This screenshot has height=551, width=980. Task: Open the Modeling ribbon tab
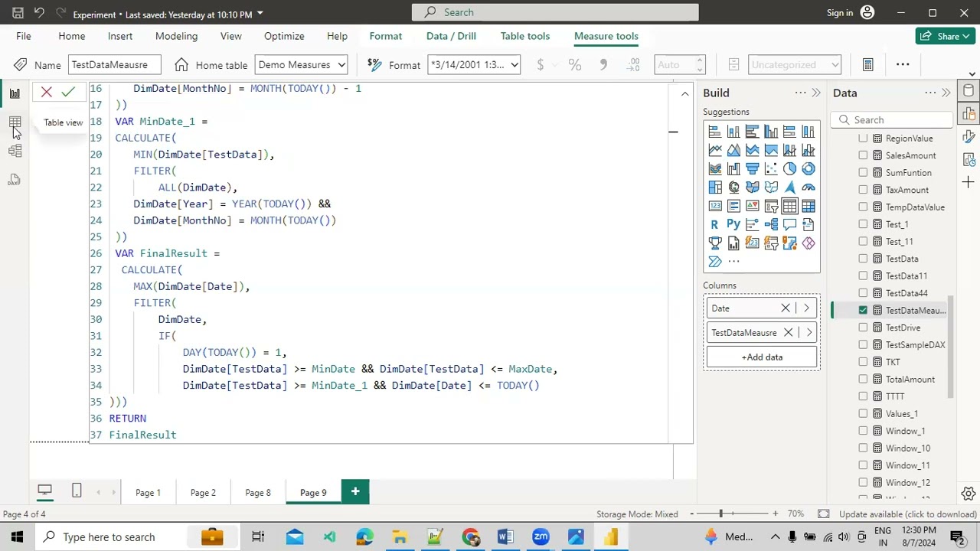tap(176, 36)
